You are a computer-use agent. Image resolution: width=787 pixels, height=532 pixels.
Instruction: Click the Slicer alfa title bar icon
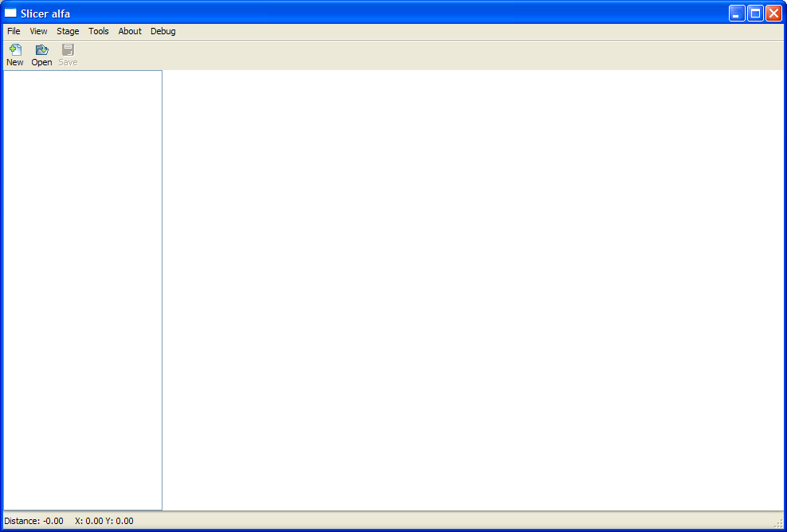10,13
